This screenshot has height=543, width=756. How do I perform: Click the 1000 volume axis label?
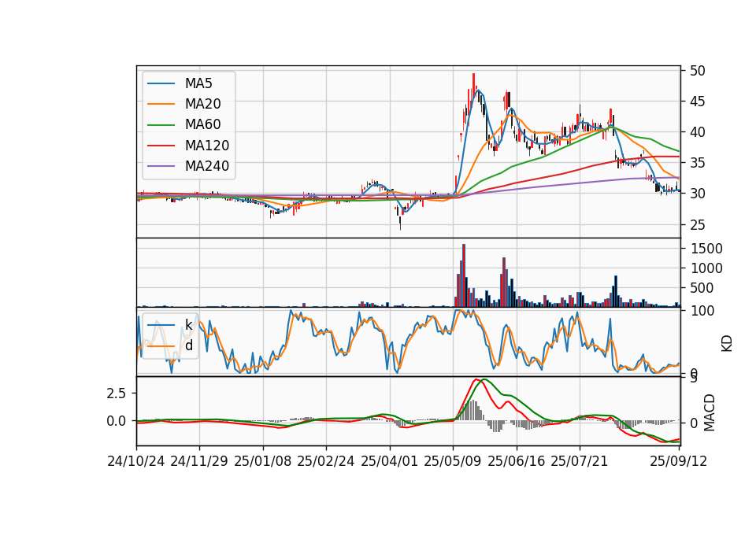pyautogui.click(x=707, y=268)
